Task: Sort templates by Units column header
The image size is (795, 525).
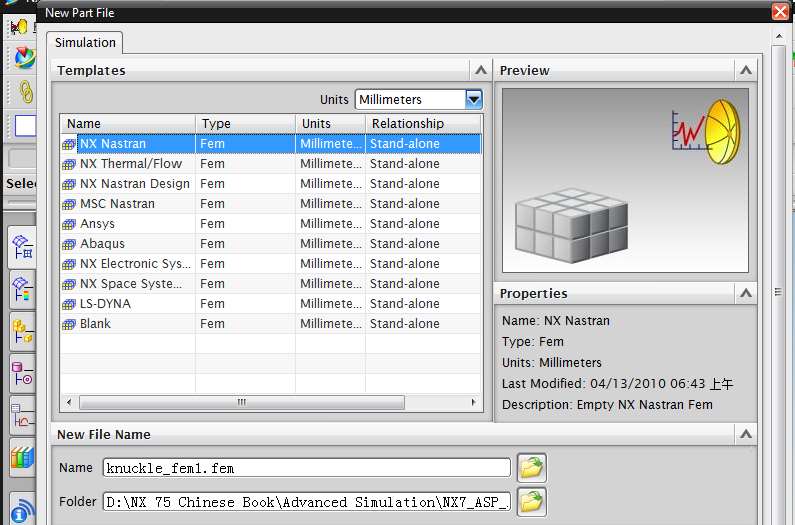Action: (331, 124)
